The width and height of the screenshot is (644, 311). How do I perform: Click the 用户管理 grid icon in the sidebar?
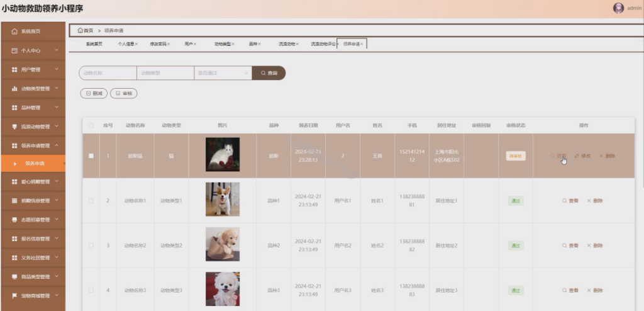pyautogui.click(x=14, y=69)
